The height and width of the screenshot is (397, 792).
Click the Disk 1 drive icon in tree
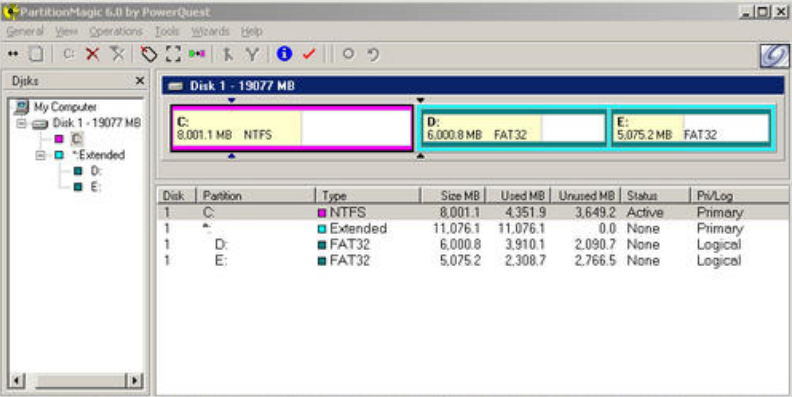coord(40,123)
